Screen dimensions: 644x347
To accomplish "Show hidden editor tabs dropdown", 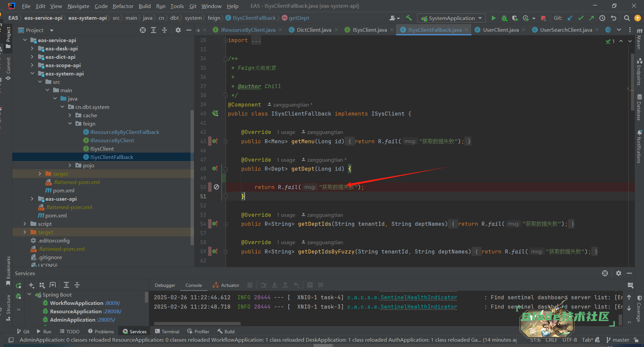I will click(x=619, y=30).
